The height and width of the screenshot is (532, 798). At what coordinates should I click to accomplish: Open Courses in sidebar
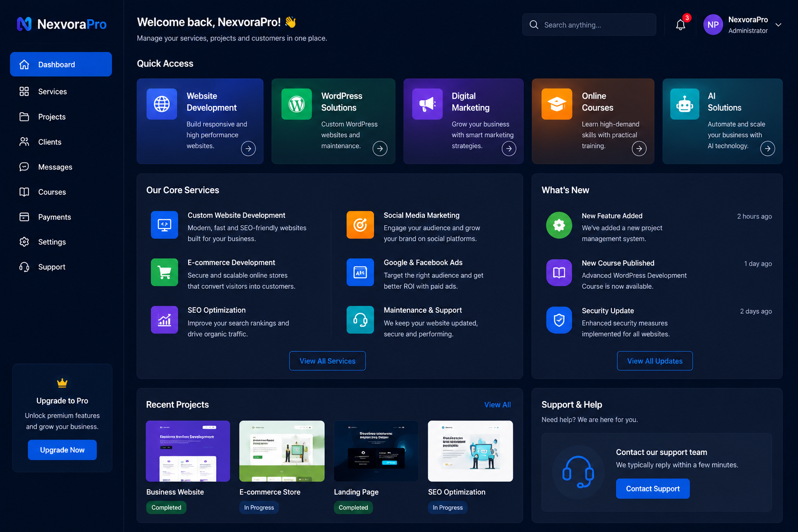61,192
